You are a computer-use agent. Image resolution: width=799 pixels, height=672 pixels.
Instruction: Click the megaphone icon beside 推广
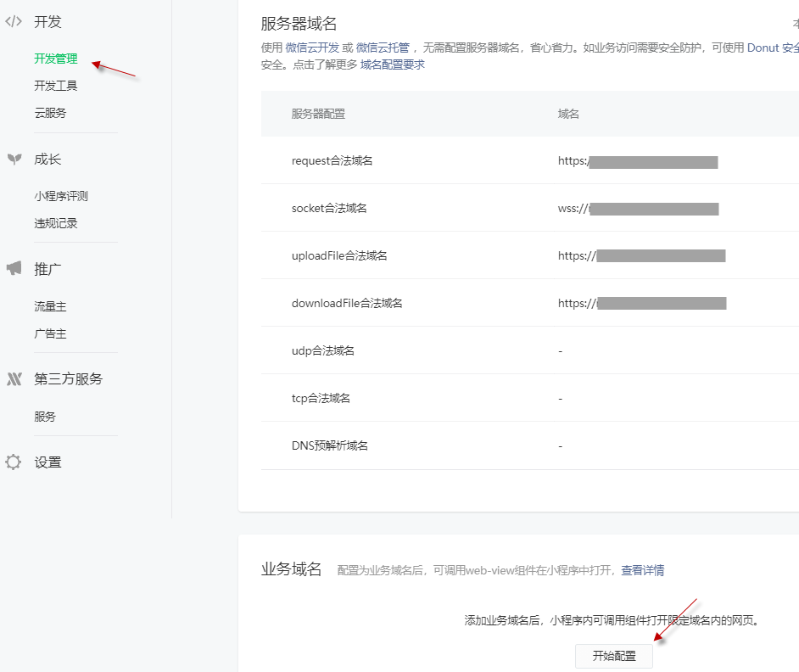tap(14, 269)
